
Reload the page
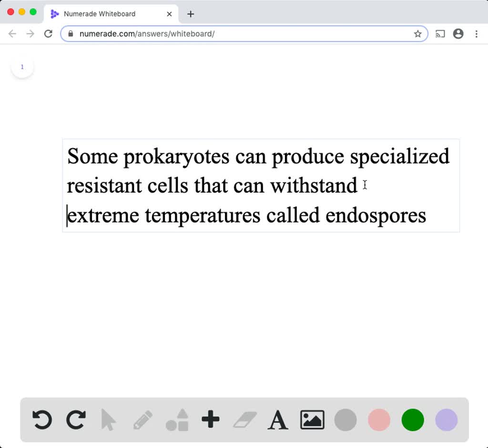tap(48, 34)
